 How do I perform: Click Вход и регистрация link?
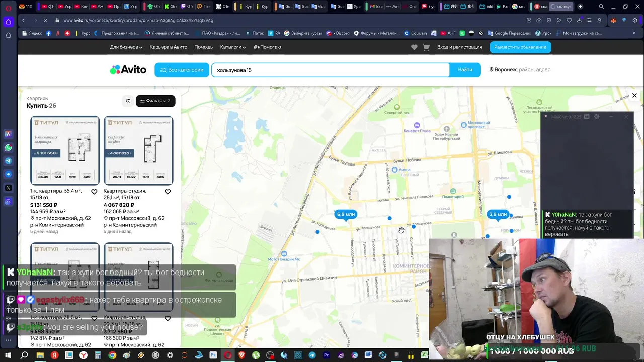(x=459, y=47)
